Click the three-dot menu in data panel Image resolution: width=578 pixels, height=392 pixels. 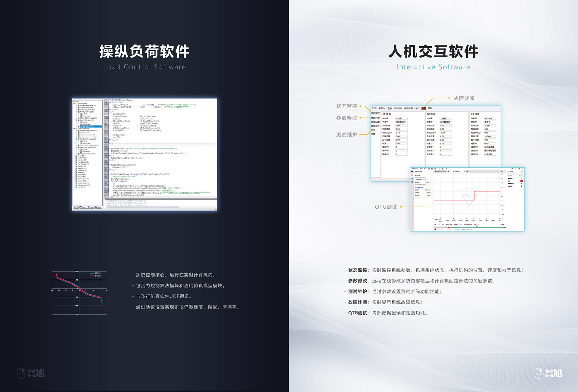522,172
